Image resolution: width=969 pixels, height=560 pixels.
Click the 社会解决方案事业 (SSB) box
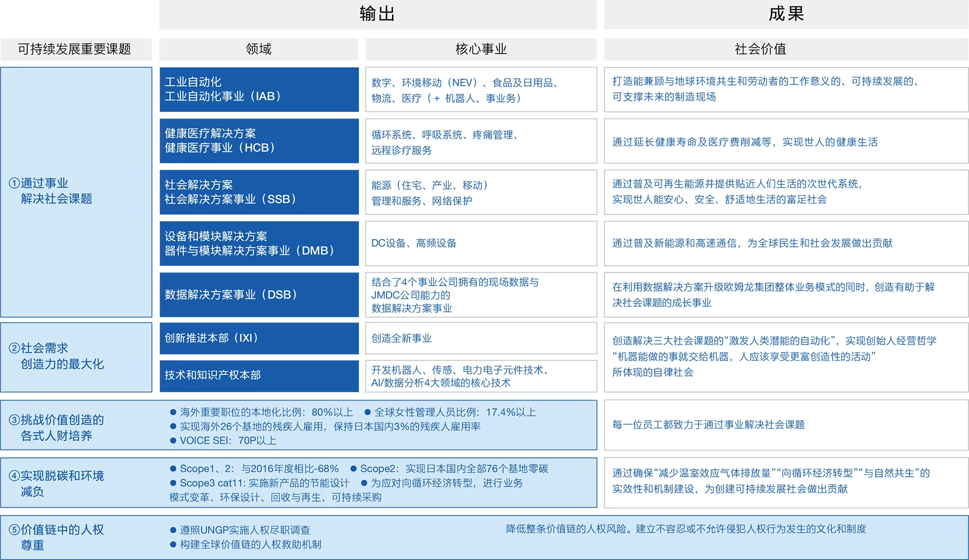259,192
